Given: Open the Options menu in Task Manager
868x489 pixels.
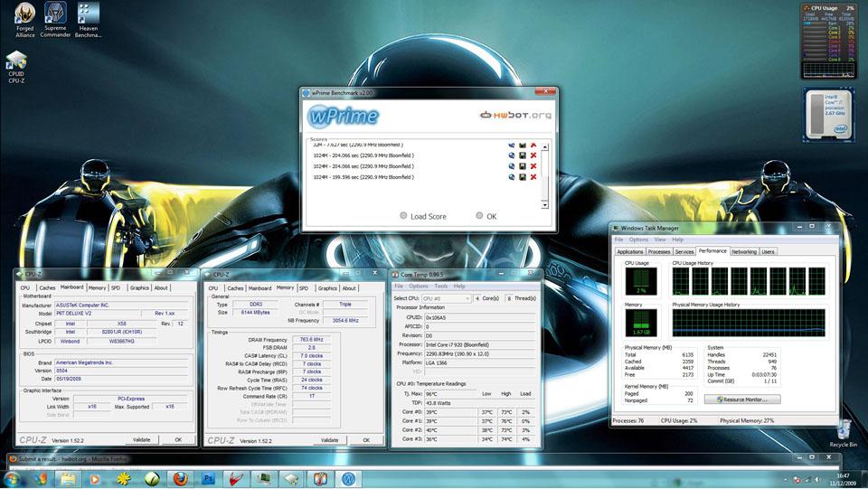Looking at the screenshot, I should tap(638, 240).
